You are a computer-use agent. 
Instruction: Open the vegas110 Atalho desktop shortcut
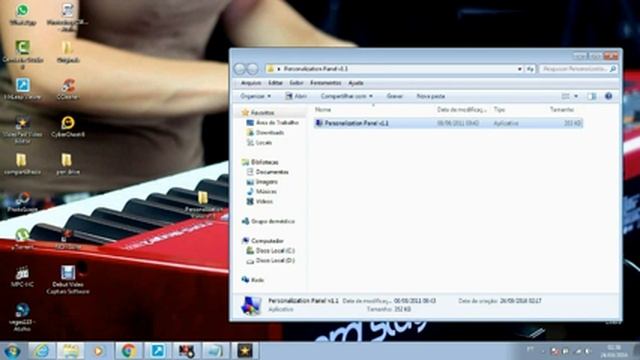click(x=22, y=317)
